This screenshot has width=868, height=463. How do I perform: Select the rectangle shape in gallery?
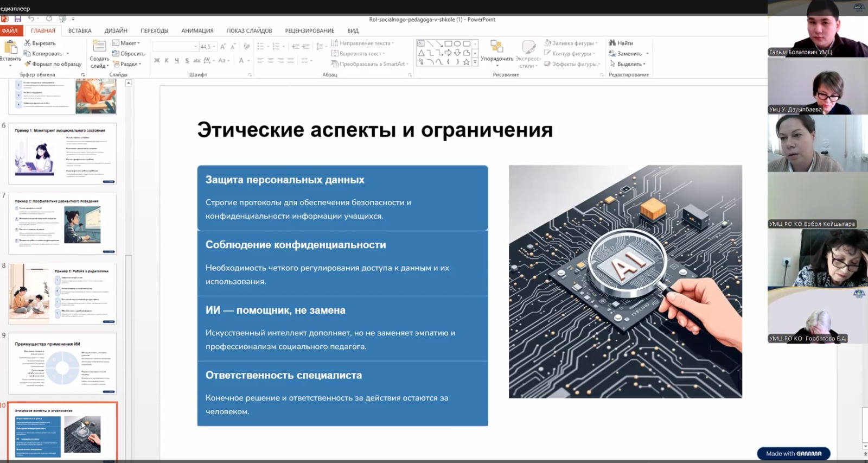(448, 43)
